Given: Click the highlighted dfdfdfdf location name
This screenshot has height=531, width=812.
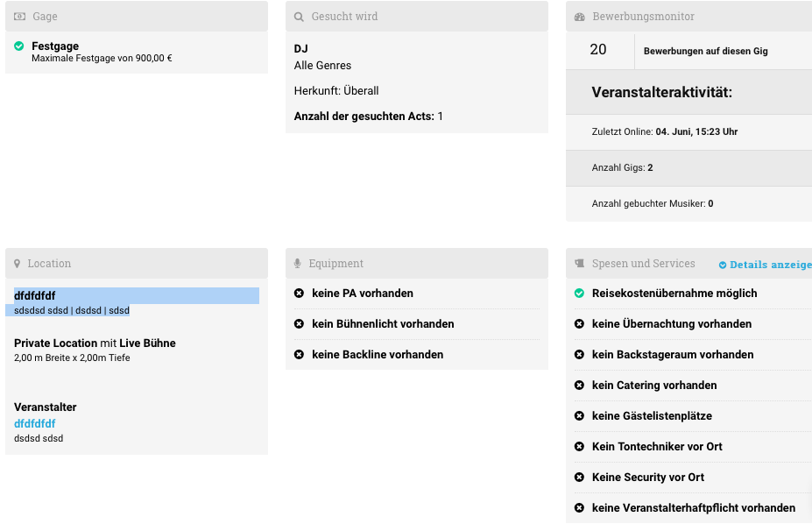Looking at the screenshot, I should (35, 296).
